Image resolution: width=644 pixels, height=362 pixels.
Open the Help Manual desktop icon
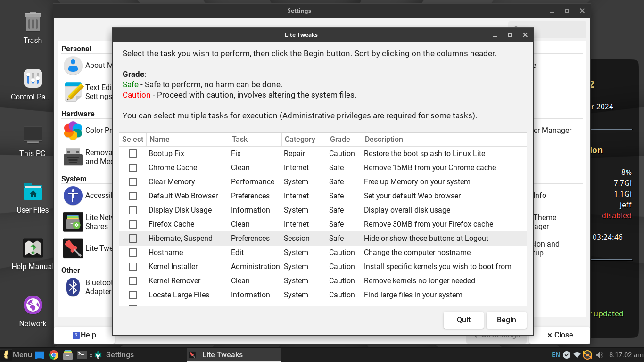33,248
